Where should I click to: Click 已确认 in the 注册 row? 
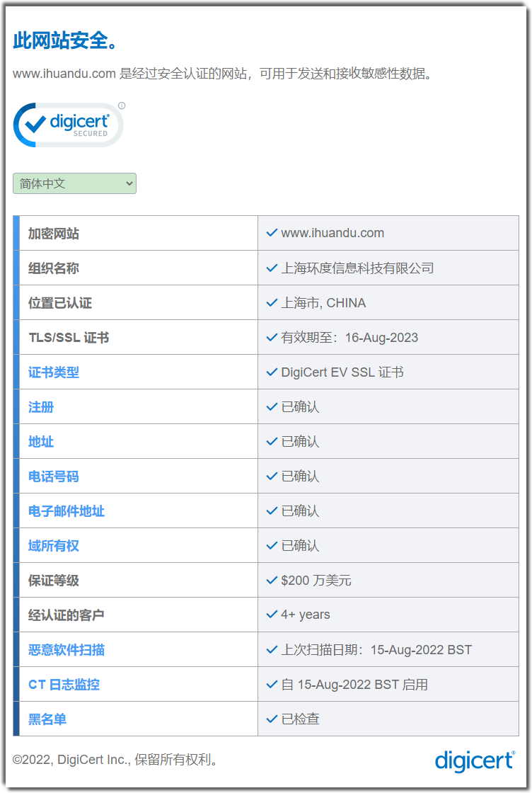300,407
